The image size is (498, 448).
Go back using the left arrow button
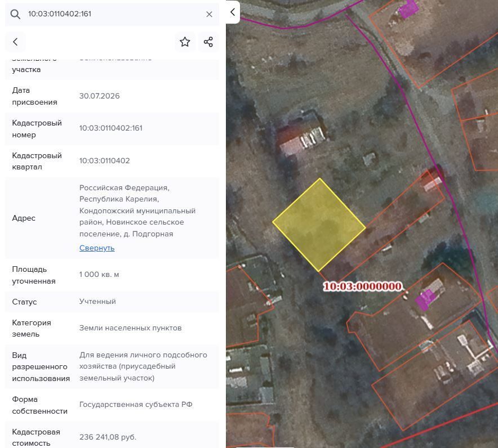(15, 42)
